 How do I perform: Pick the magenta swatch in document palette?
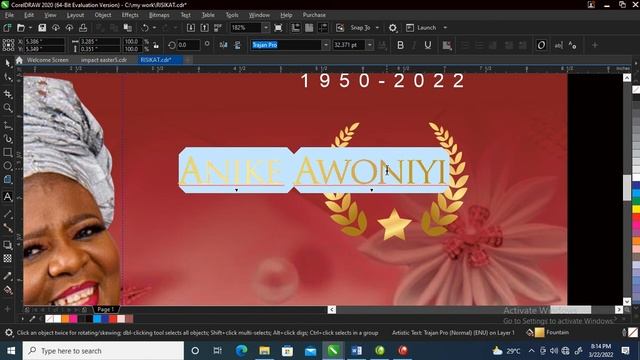tap(73, 319)
